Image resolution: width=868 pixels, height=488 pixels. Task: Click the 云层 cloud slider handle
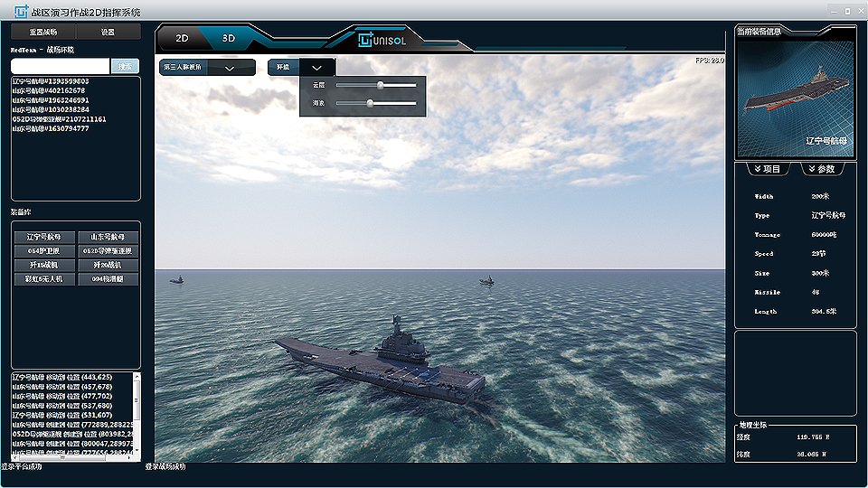point(381,85)
